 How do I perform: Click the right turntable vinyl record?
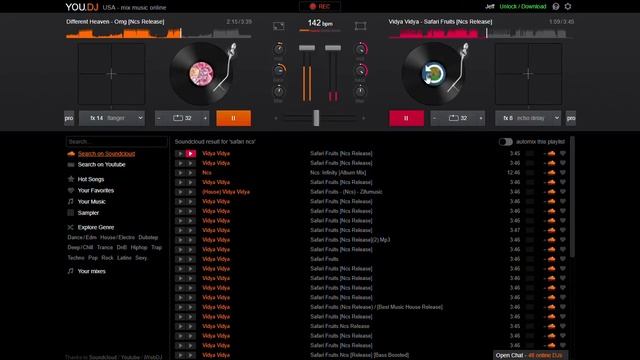pyautogui.click(x=433, y=74)
